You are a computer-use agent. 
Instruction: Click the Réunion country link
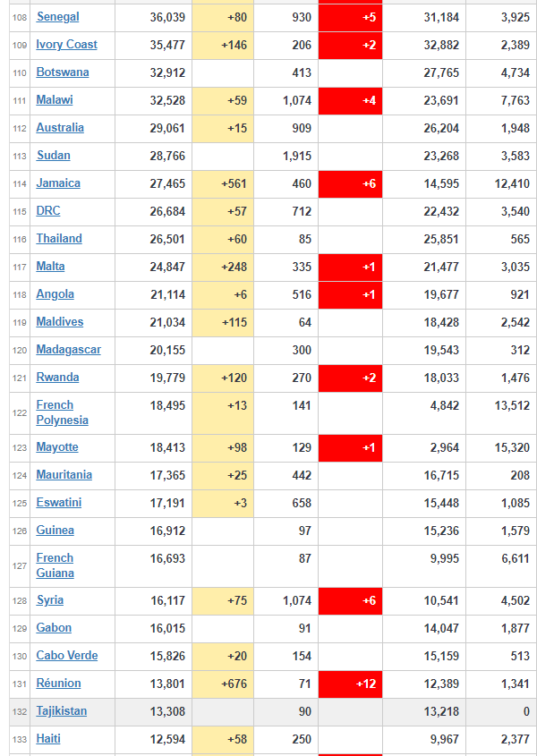pyautogui.click(x=58, y=684)
